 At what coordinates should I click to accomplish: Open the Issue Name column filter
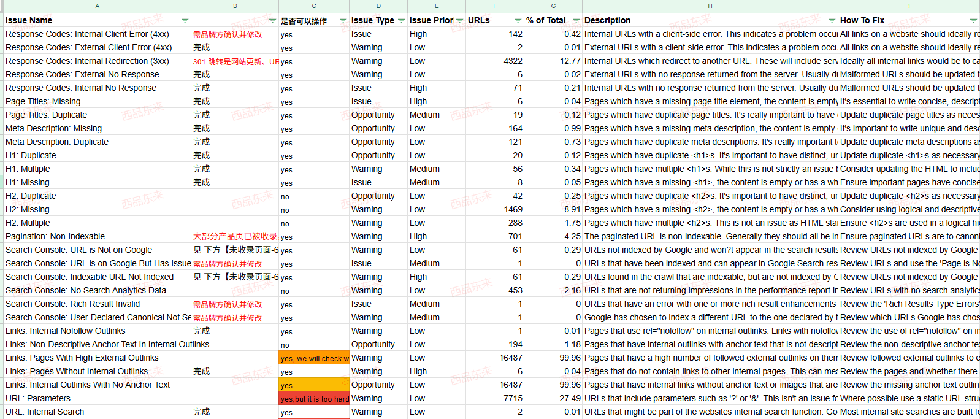[185, 21]
